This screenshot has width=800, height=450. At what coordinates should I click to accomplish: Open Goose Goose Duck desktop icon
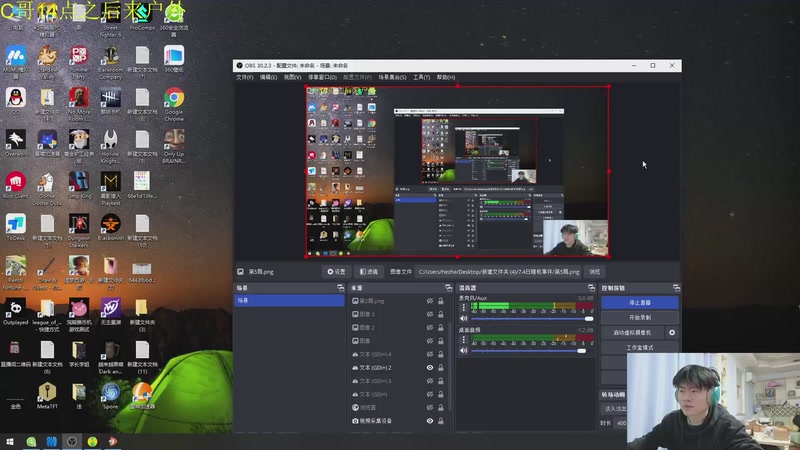(x=47, y=189)
